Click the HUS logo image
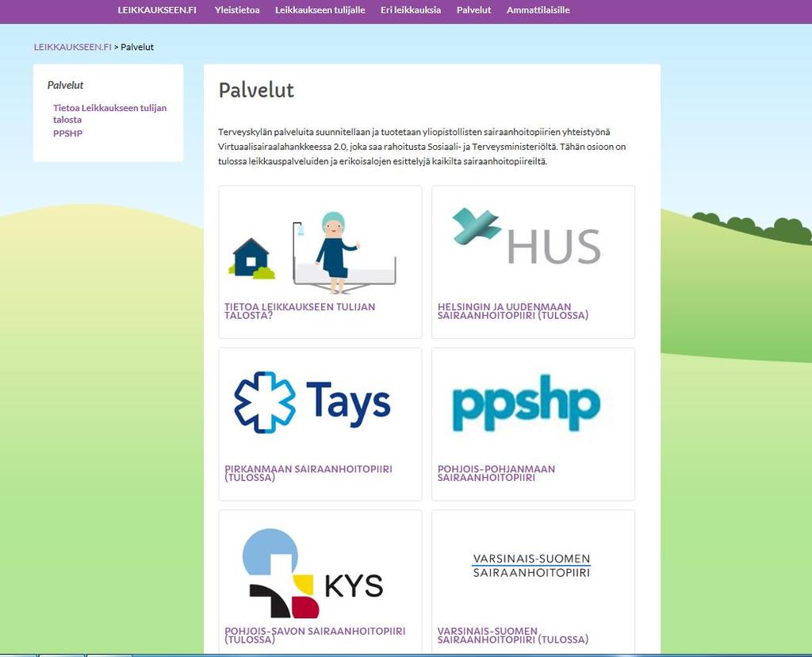 pos(527,236)
